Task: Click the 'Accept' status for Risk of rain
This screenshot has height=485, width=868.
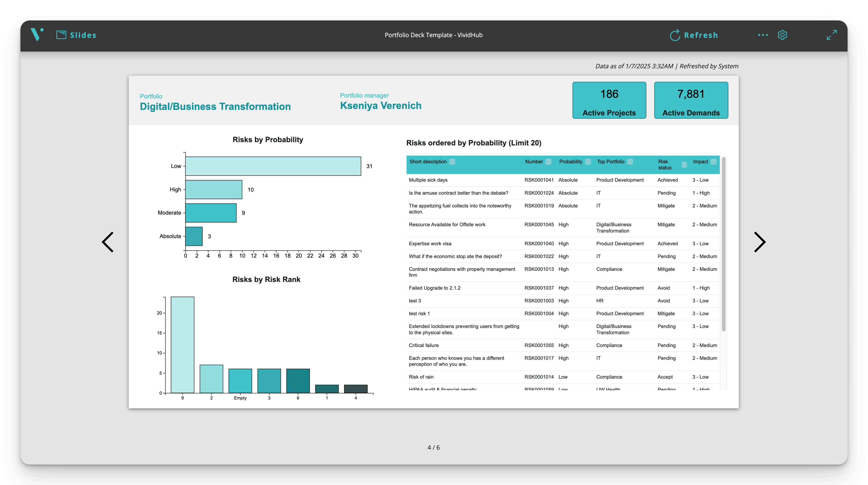Action: (665, 377)
